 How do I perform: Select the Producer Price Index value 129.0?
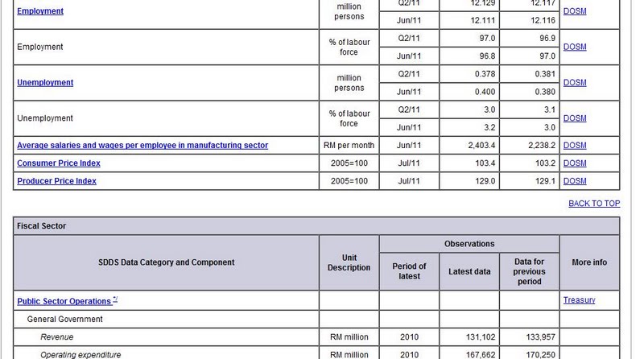485,181
